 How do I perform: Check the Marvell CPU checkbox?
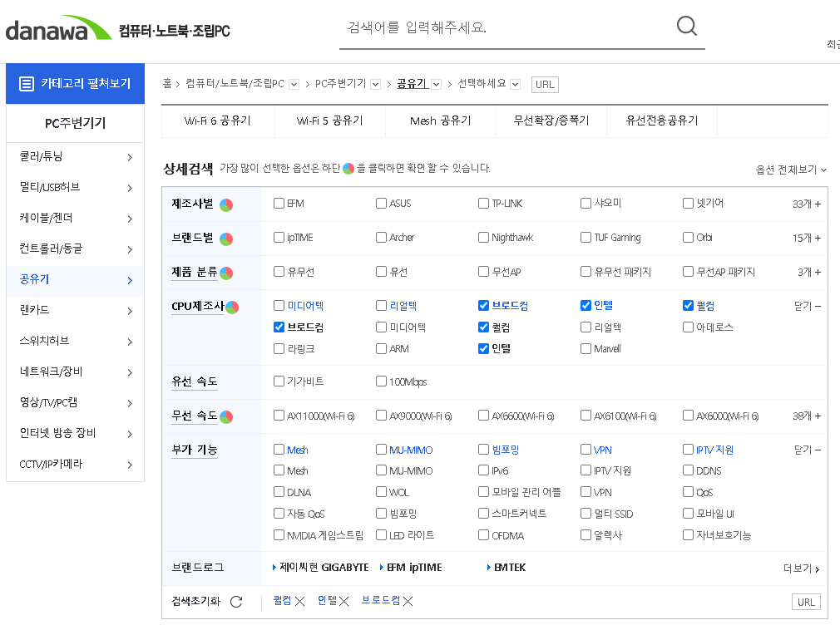[586, 348]
